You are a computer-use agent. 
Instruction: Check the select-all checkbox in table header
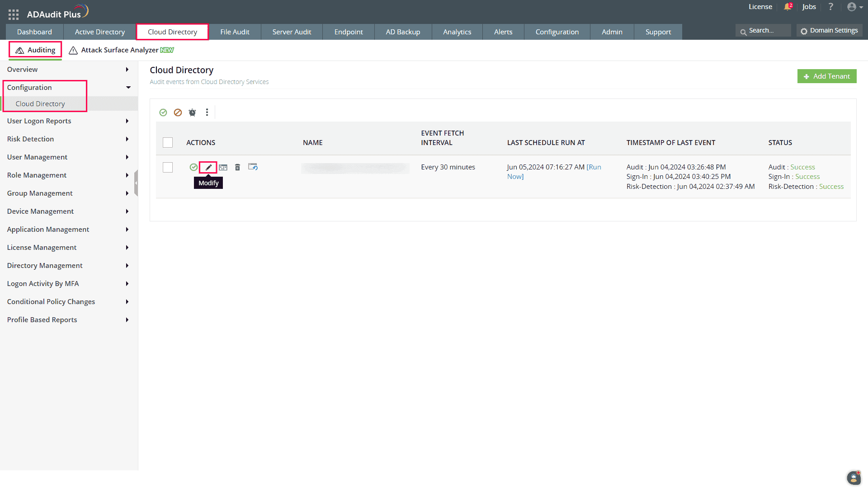pyautogui.click(x=168, y=143)
